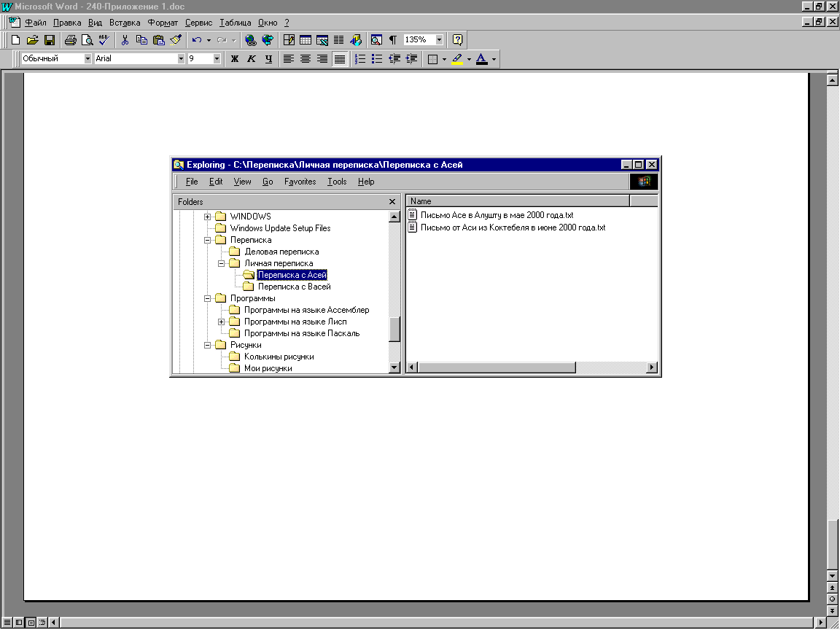Open Print Preview from the toolbar
Image resolution: width=840 pixels, height=630 pixels.
pyautogui.click(x=87, y=39)
